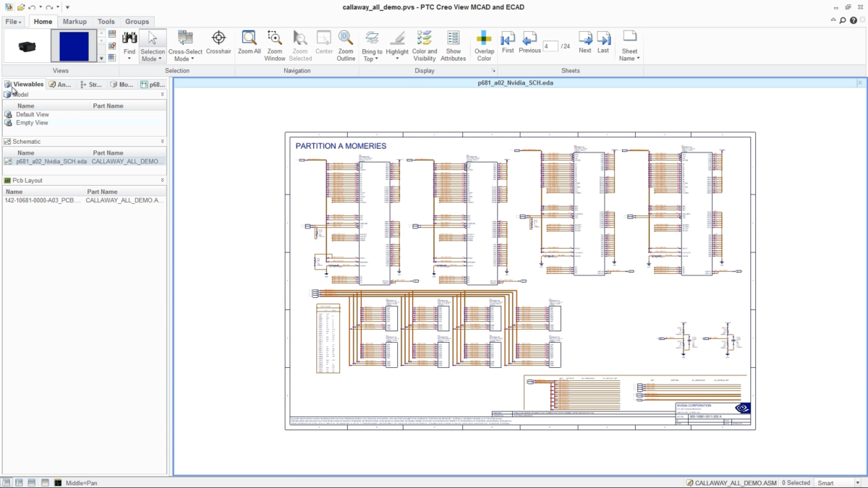This screenshot has height=488, width=868.
Task: Select the Crosshair tool
Action: click(x=218, y=43)
